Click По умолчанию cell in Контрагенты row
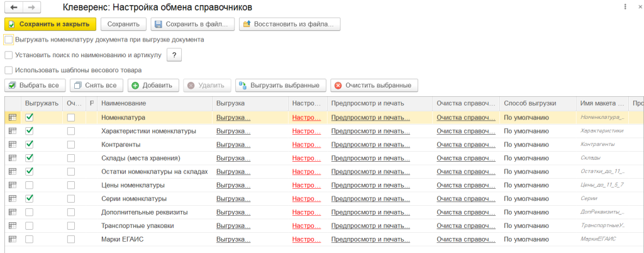Viewport: 644px width, 253px height. 537,145
